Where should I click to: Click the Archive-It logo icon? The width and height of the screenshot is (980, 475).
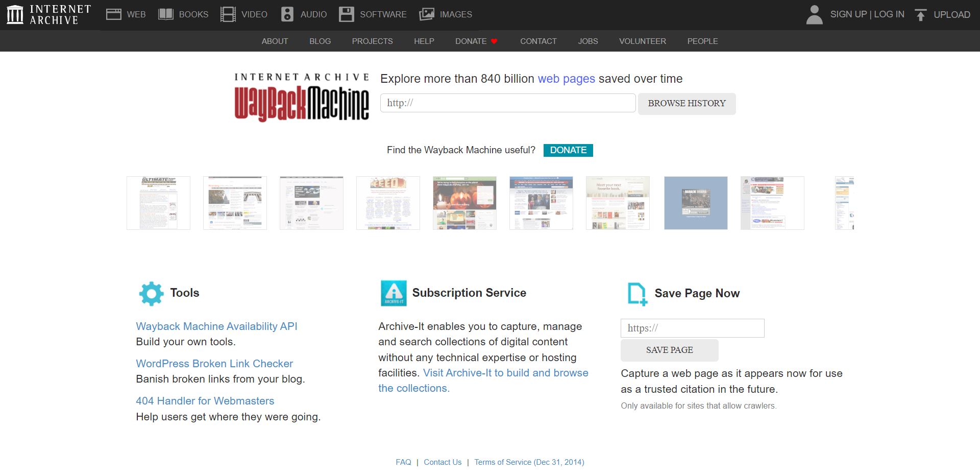[394, 293]
